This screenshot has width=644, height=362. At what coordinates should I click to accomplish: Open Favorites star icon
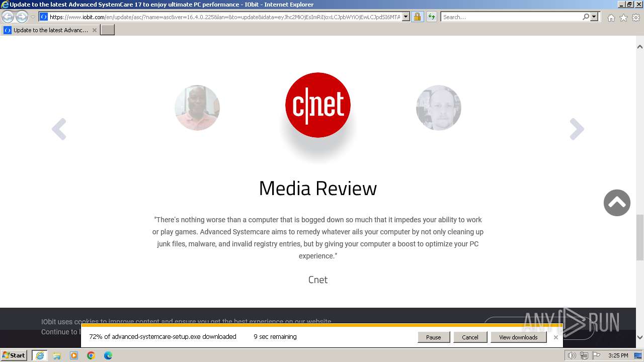pos(623,18)
